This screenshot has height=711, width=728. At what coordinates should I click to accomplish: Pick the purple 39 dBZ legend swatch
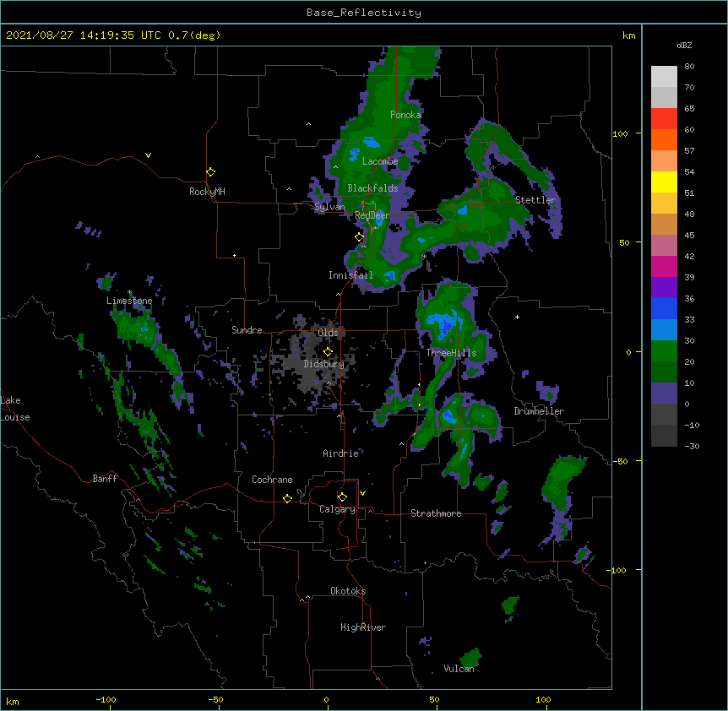pyautogui.click(x=664, y=287)
